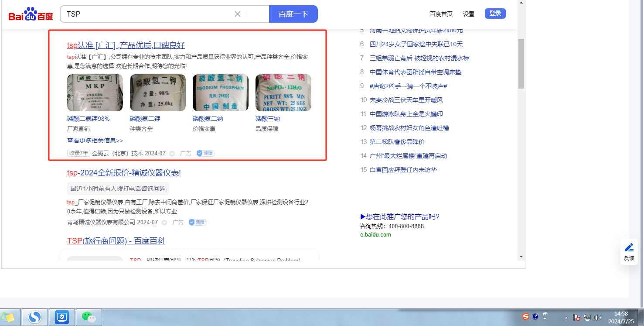Click 最近1小时前有人拨打电话咨询问题 tag
This screenshot has width=644, height=326.
[118, 189]
